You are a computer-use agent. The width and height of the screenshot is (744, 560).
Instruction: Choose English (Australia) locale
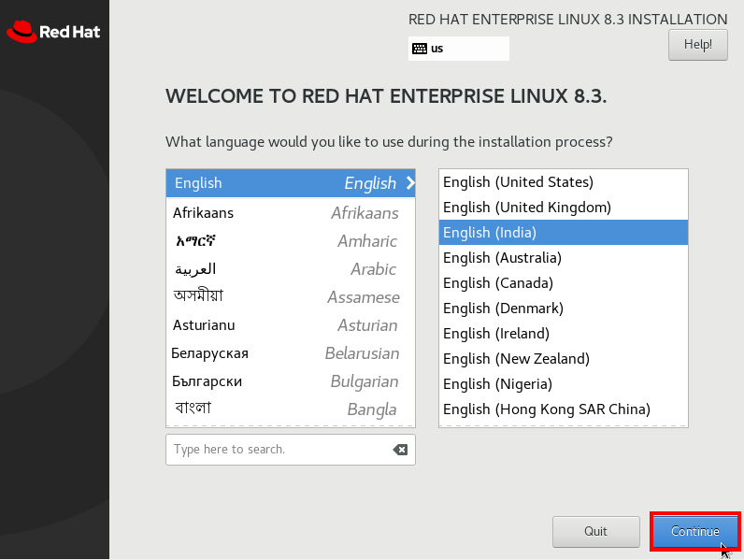[564, 258]
